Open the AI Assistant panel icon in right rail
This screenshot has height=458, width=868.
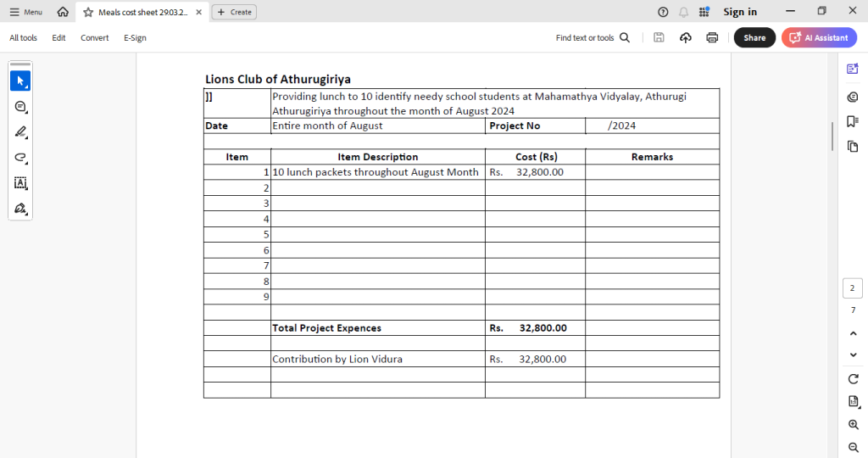pos(853,69)
